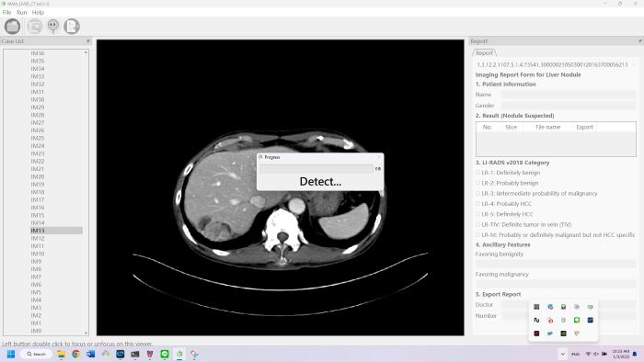This screenshot has height=362, width=644.
Task: Click the Favoring benignity field
Action: (x=556, y=264)
